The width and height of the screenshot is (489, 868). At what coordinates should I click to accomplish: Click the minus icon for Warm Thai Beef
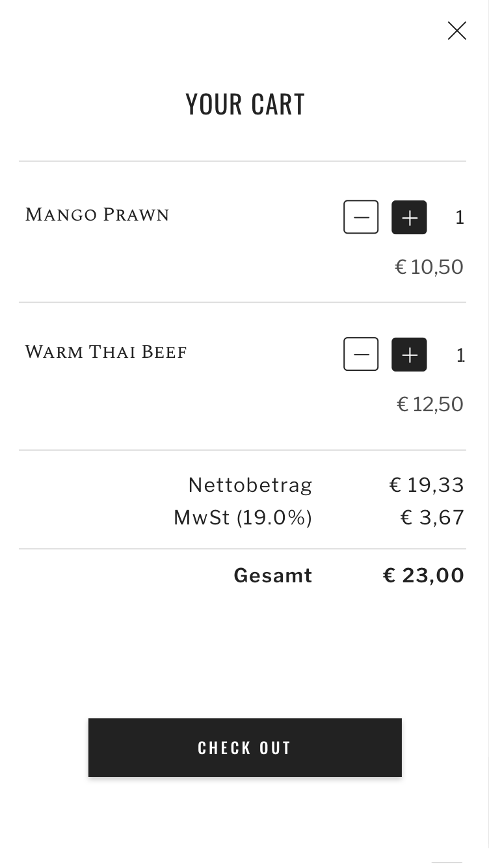pyautogui.click(x=361, y=355)
